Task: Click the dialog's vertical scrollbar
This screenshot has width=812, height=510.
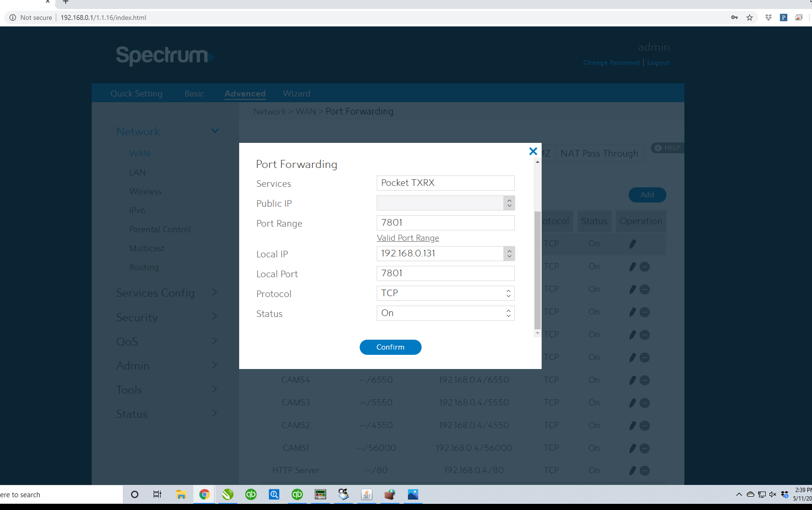Action: [x=537, y=270]
